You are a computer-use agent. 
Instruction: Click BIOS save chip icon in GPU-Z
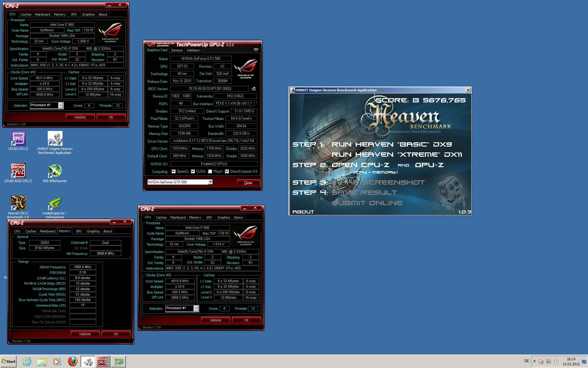254,89
